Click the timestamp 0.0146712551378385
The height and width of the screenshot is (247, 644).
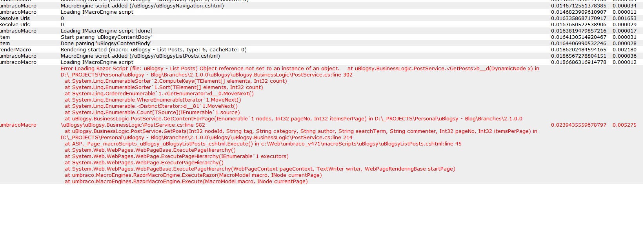[x=579, y=6]
